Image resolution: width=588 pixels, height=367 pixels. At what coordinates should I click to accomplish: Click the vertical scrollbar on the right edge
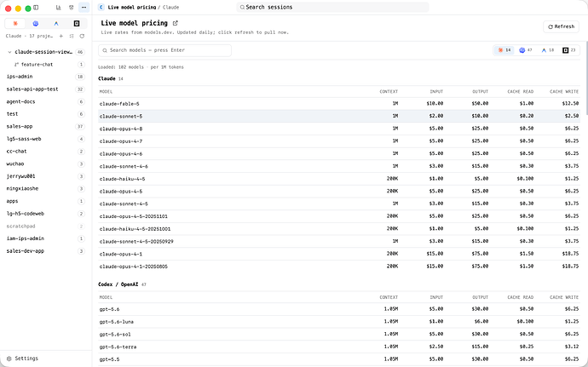click(586, 77)
